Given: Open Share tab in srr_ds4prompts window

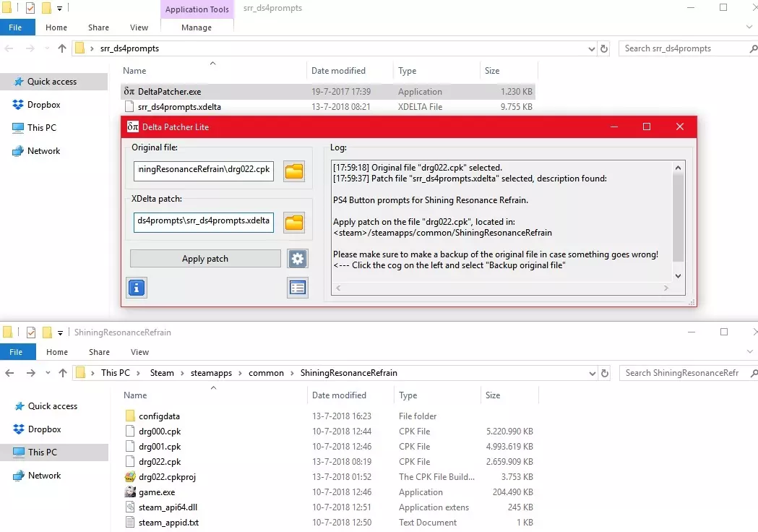Looking at the screenshot, I should pyautogui.click(x=98, y=27).
